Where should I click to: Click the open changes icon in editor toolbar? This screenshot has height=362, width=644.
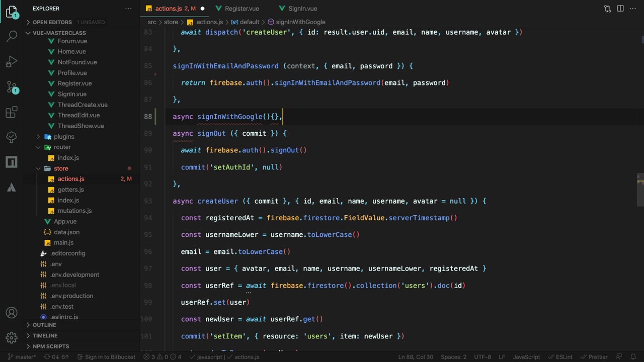click(607, 9)
